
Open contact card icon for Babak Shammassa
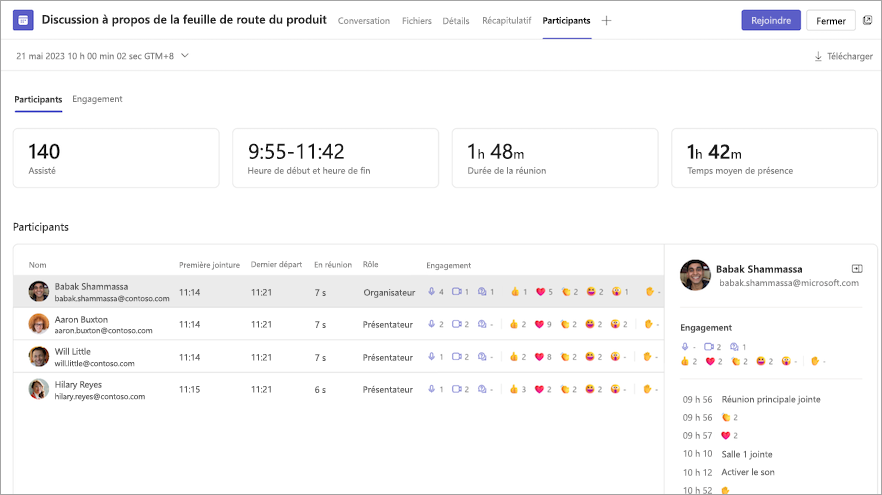point(857,269)
